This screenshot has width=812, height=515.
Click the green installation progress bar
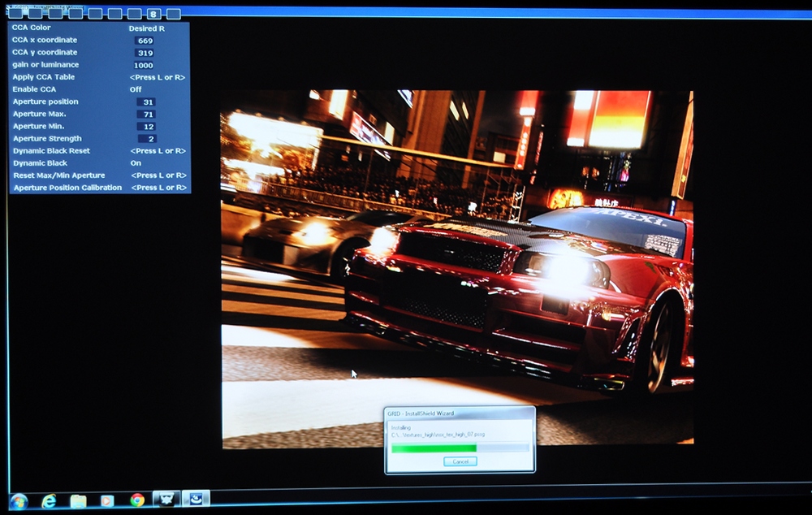460,448
